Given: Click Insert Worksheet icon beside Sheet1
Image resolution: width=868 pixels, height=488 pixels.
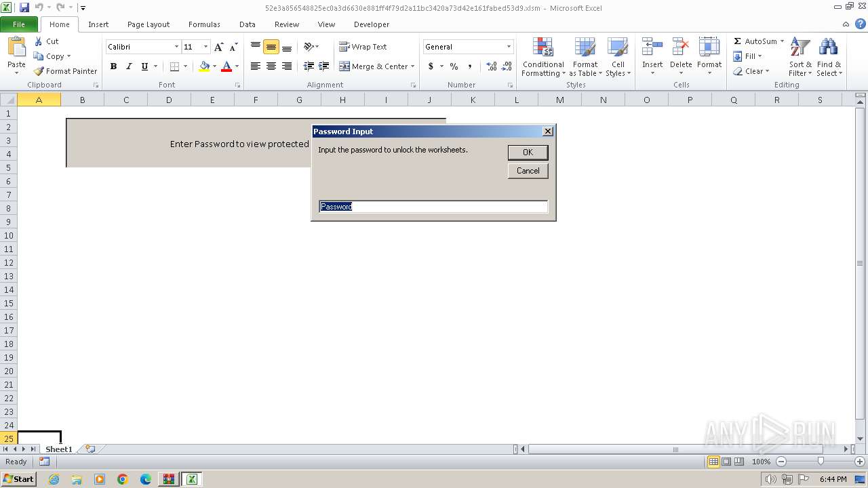Looking at the screenshot, I should (x=90, y=449).
